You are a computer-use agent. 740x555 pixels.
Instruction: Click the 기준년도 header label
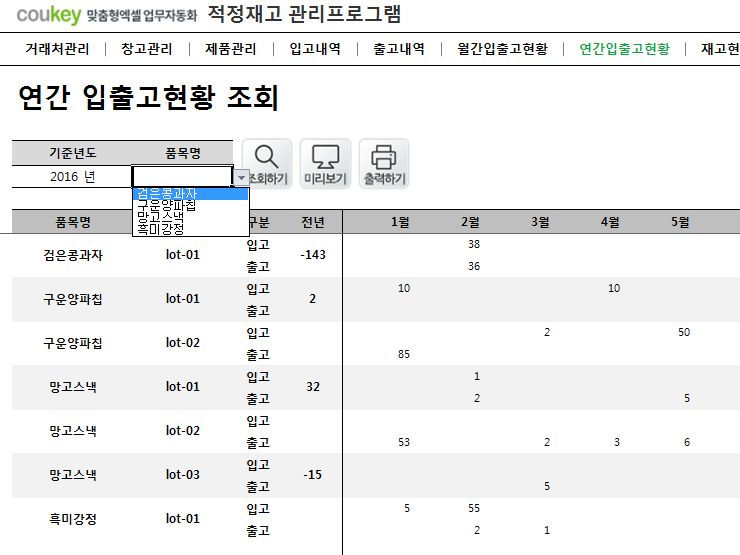[73, 153]
